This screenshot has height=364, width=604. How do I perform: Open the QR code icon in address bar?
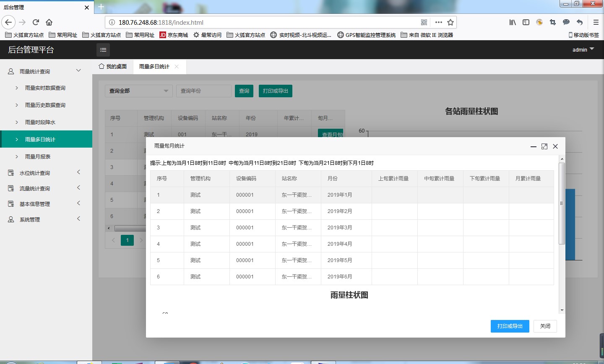click(x=424, y=22)
